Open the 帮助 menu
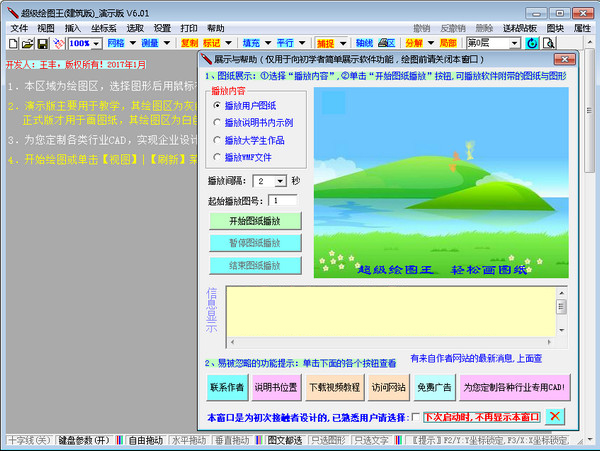 coord(216,28)
